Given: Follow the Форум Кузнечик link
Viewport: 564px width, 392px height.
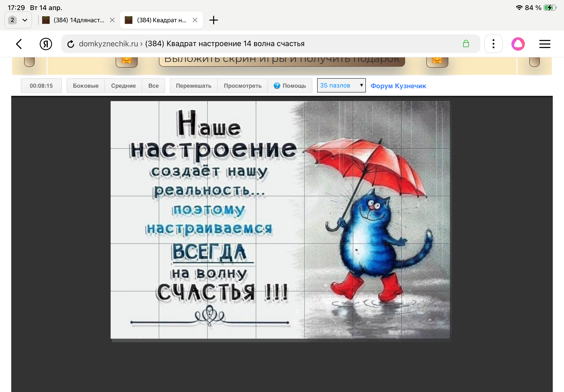Looking at the screenshot, I should point(398,86).
